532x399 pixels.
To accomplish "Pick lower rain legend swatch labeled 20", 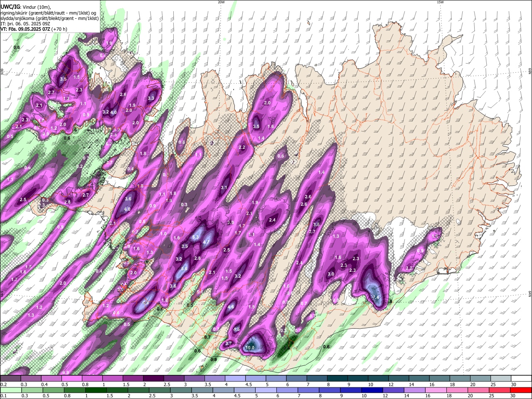I will pos(478,390).
